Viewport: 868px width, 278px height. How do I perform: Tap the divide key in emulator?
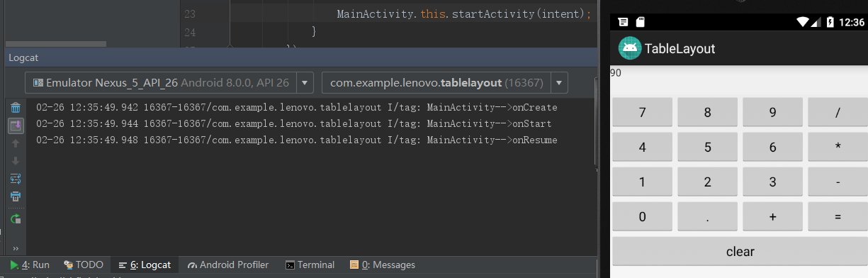coord(838,112)
